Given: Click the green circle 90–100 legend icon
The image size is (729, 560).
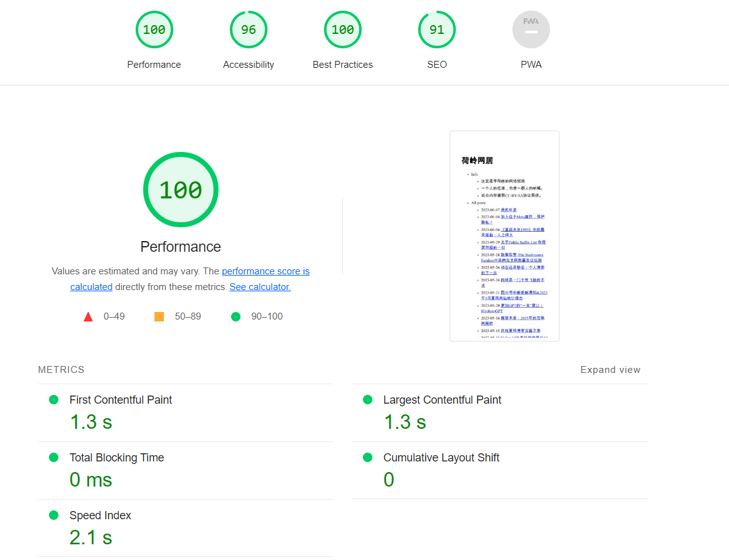Looking at the screenshot, I should (235, 317).
